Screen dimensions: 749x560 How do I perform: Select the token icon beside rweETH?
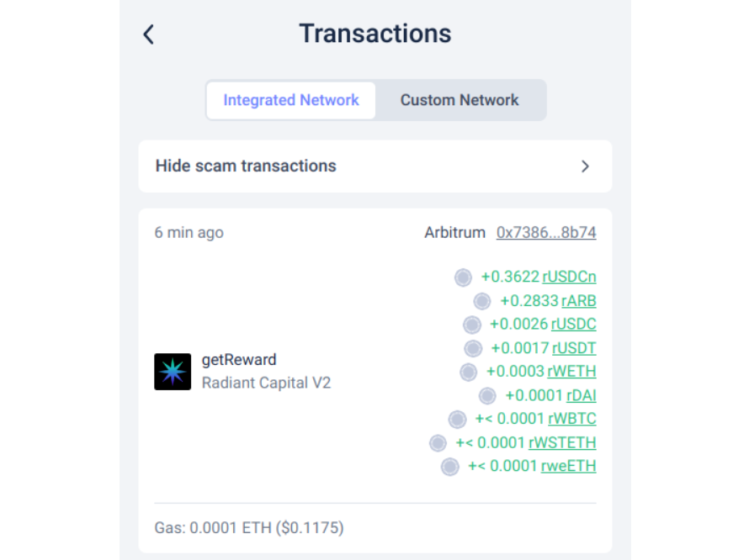click(449, 467)
